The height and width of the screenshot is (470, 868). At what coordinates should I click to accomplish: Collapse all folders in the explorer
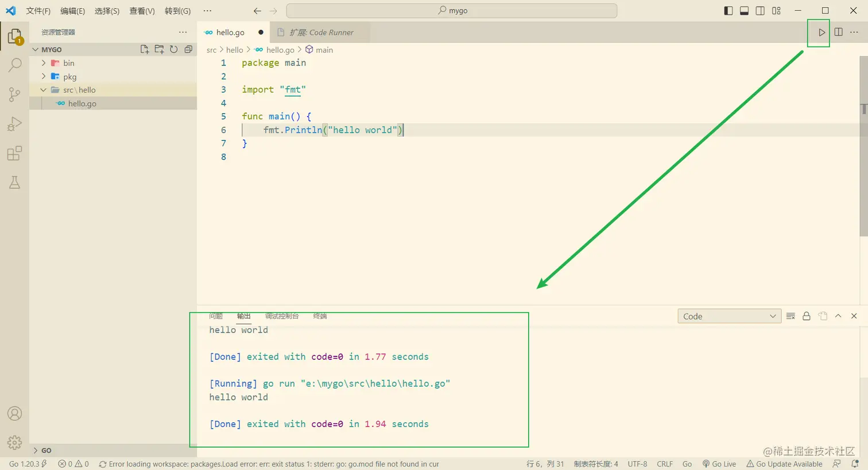[188, 49]
